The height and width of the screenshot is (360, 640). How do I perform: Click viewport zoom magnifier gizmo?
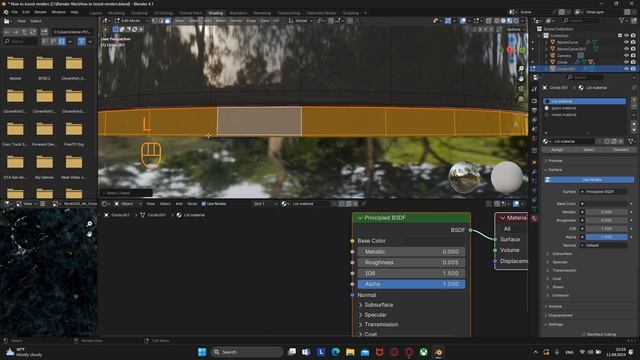click(521, 69)
